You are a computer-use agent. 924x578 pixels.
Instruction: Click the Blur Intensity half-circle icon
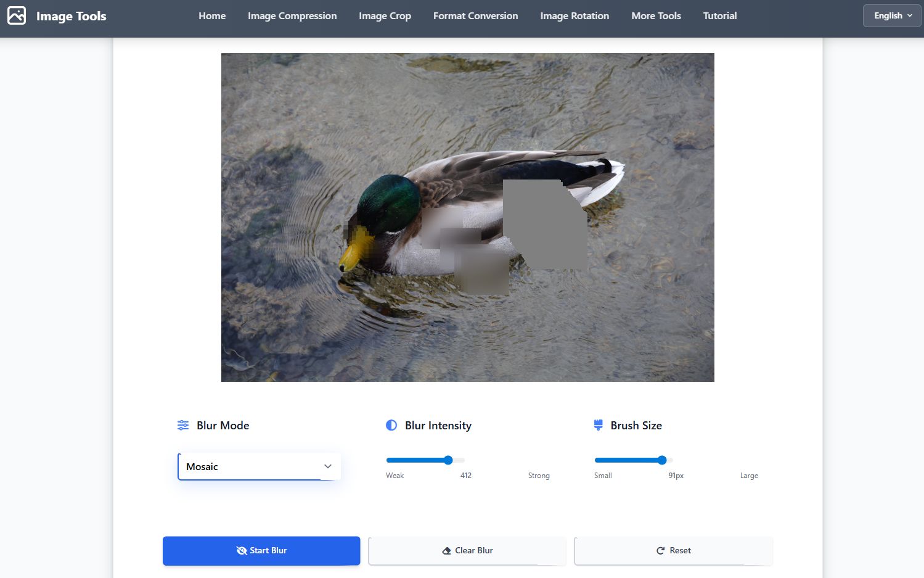tap(391, 425)
